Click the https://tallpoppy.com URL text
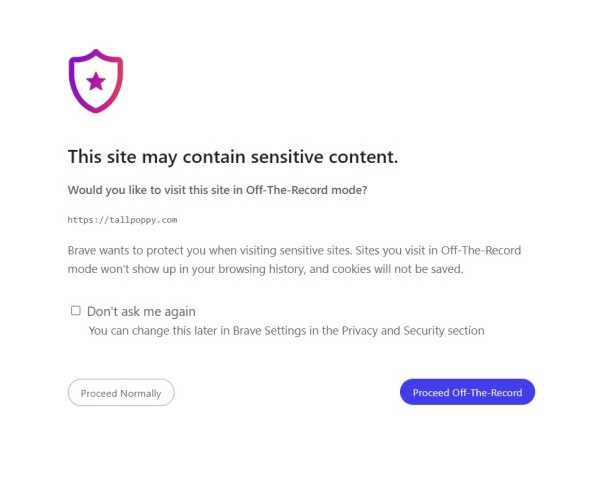The height and width of the screenshot is (477, 600). [122, 219]
